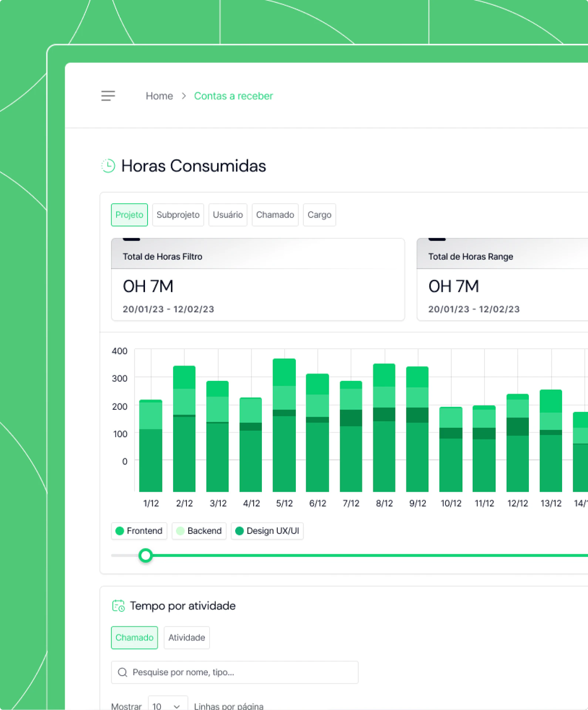
Task: Switch to the Cargo tab
Action: 320,215
